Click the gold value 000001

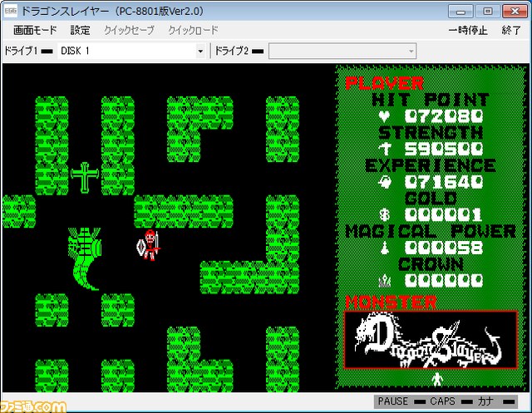[x=444, y=214]
